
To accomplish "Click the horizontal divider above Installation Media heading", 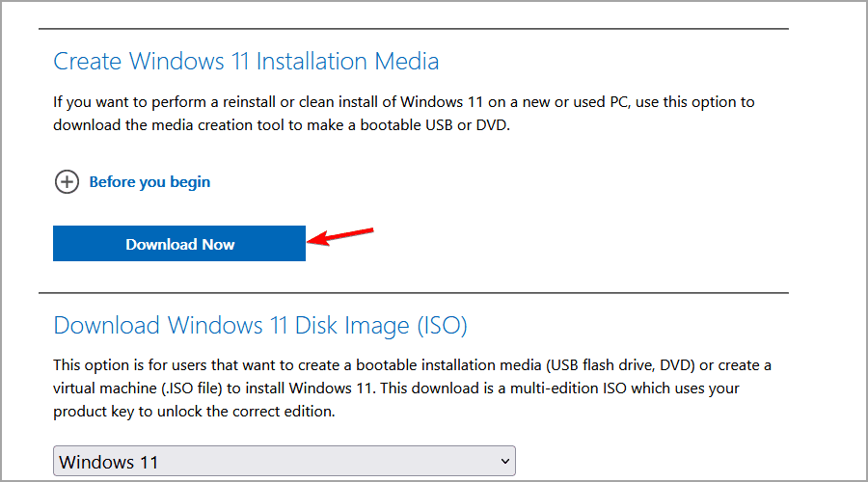I will (413, 29).
